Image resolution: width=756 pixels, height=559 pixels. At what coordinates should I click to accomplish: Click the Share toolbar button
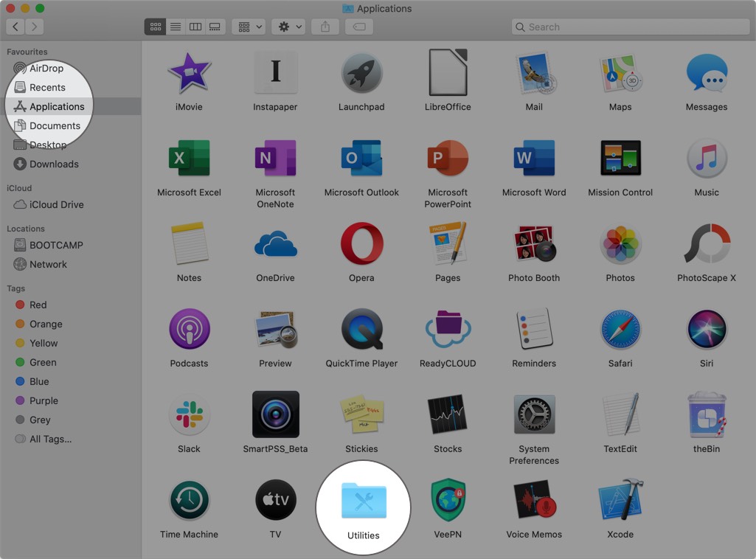point(325,27)
